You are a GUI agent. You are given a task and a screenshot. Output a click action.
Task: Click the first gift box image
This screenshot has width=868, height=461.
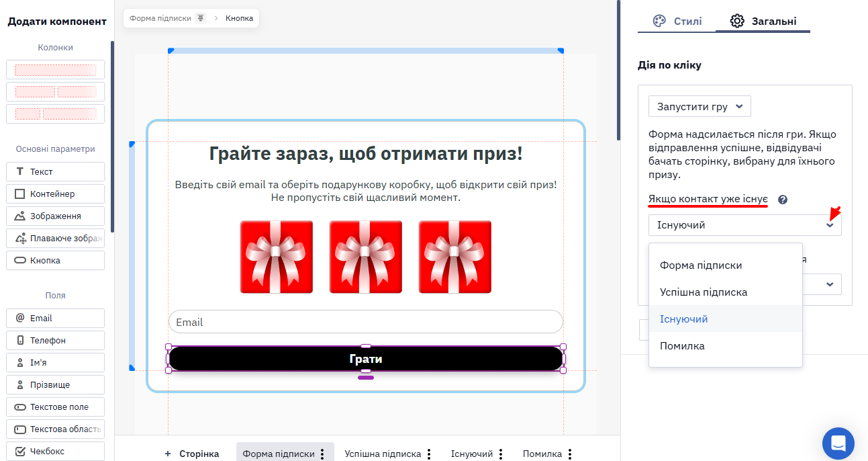click(x=277, y=257)
